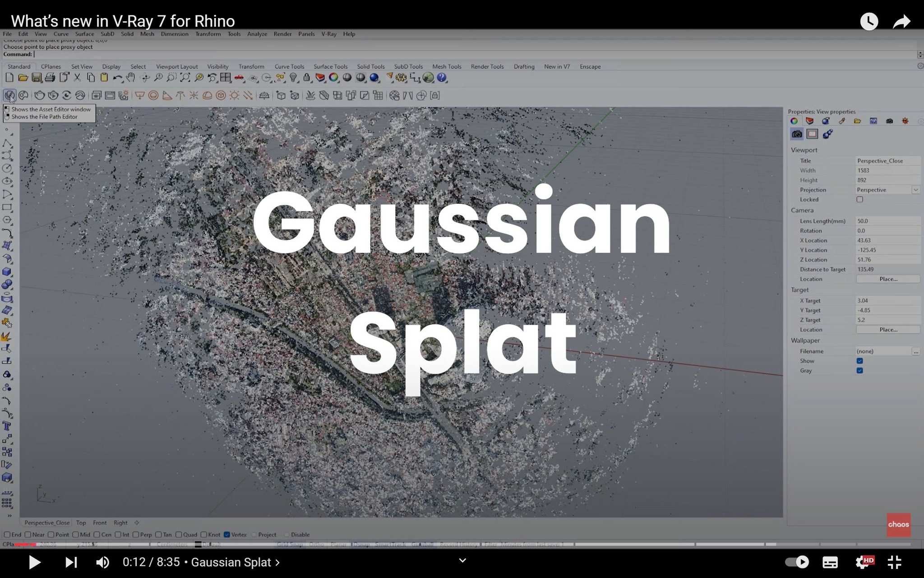Viewport: 924px width, 578px height.
Task: Enable the Perp osnap checkbox
Action: (136, 535)
